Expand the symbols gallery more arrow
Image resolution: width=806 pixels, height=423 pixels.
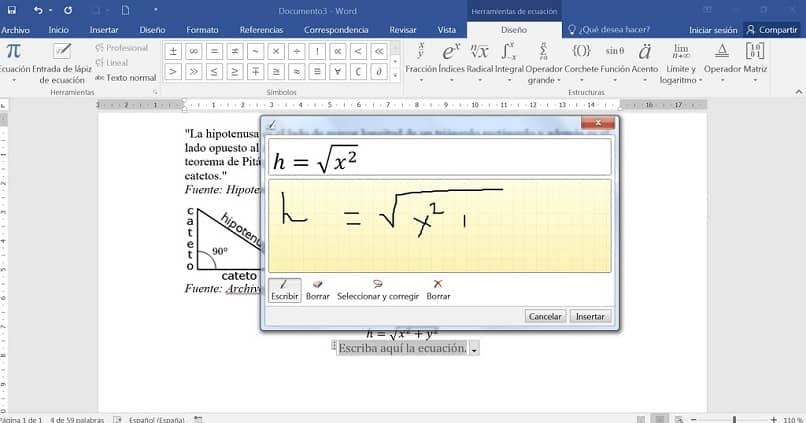pyautogui.click(x=395, y=75)
